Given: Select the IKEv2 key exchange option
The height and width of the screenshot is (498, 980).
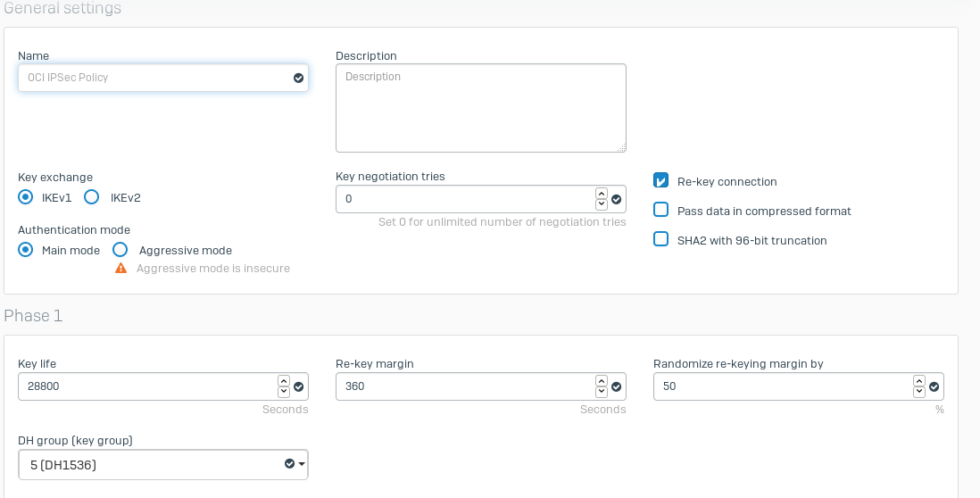Looking at the screenshot, I should coord(91,197).
